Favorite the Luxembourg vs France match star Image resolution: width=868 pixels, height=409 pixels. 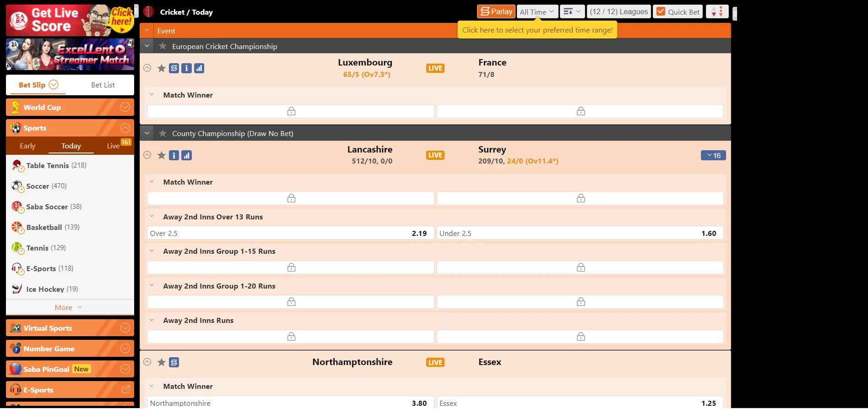click(x=161, y=68)
